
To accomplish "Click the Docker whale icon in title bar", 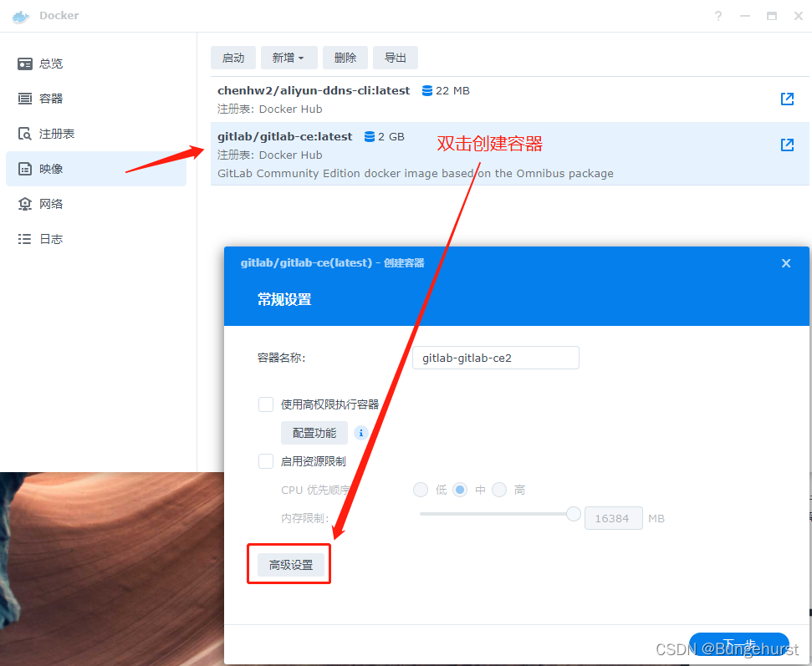I will click(19, 15).
